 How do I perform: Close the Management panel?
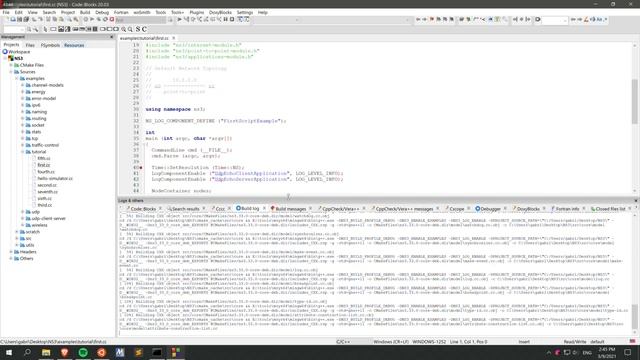click(x=112, y=37)
